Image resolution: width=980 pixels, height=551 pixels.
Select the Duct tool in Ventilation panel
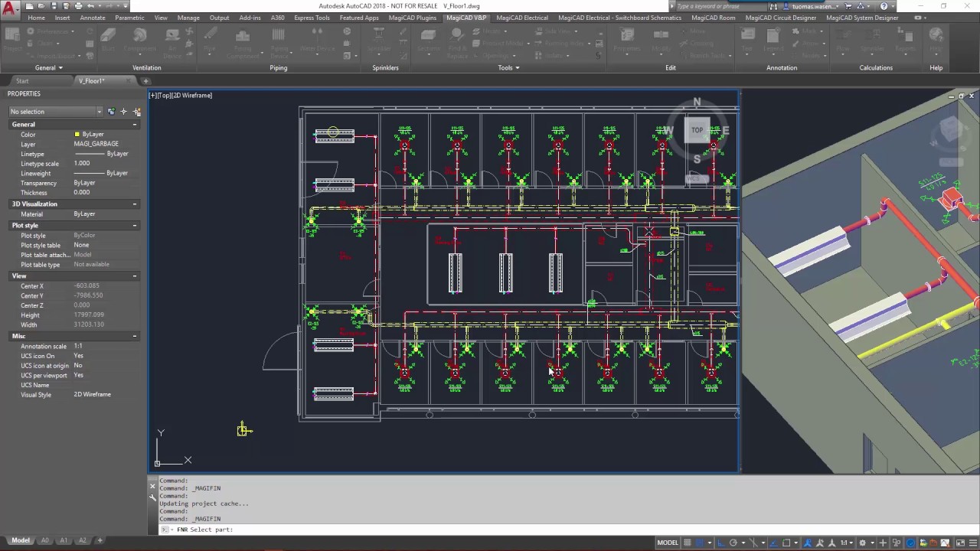coord(109,41)
